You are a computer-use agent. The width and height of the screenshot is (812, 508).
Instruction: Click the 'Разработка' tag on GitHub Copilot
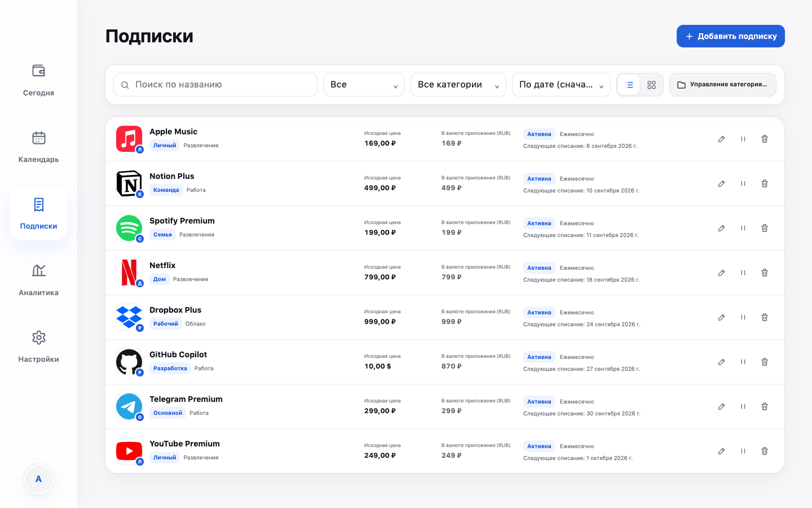170,369
